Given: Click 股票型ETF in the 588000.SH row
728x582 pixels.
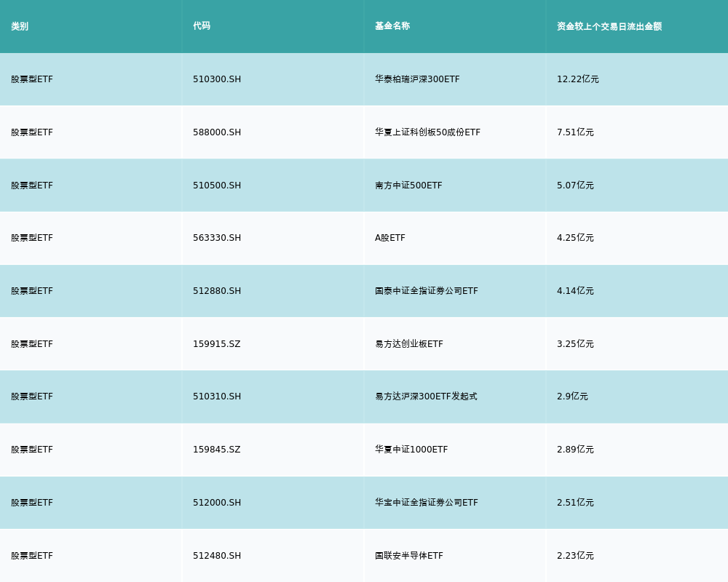Looking at the screenshot, I should (32, 132).
